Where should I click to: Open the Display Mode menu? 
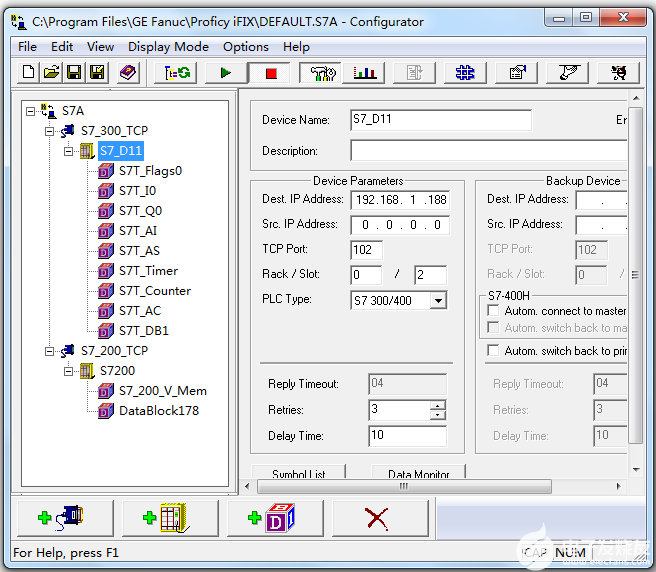pos(168,46)
